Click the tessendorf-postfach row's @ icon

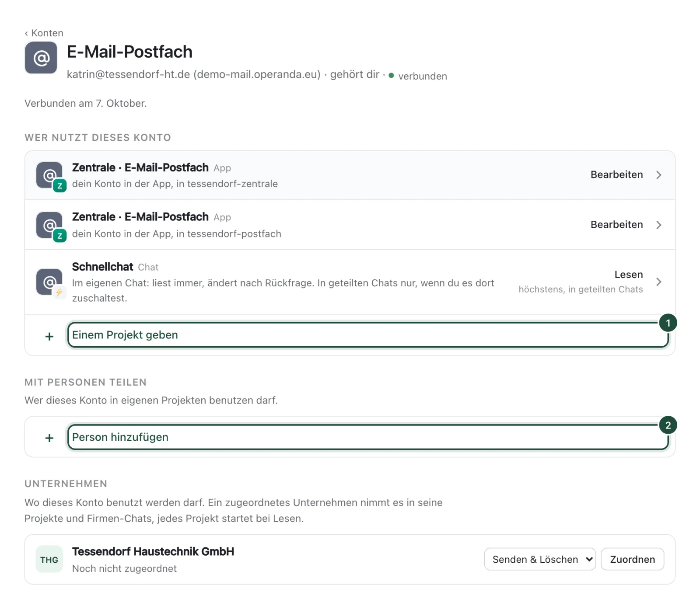[49, 225]
